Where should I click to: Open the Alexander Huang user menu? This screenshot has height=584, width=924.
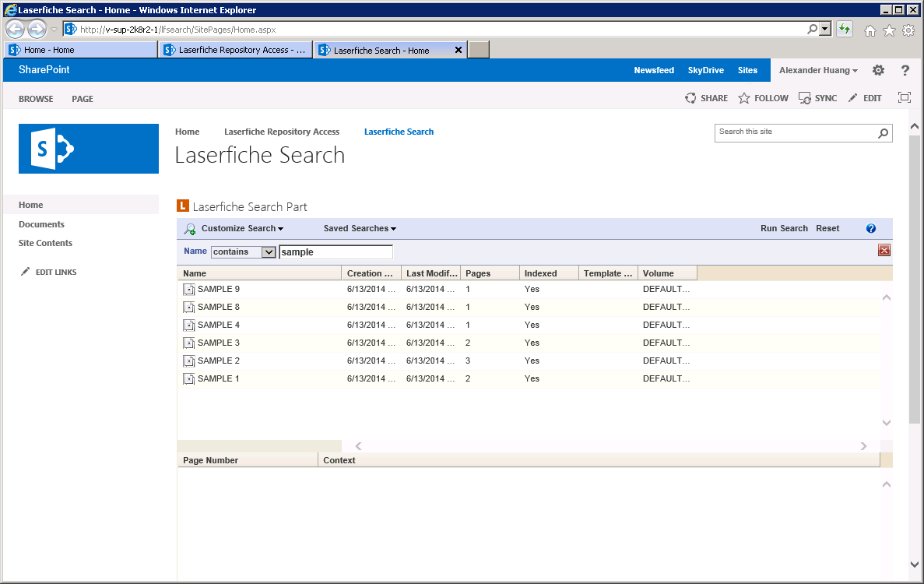pos(818,70)
